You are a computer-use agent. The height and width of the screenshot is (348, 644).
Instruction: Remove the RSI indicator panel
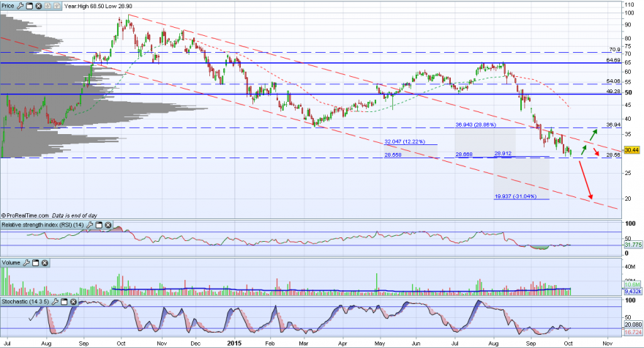(x=108, y=225)
